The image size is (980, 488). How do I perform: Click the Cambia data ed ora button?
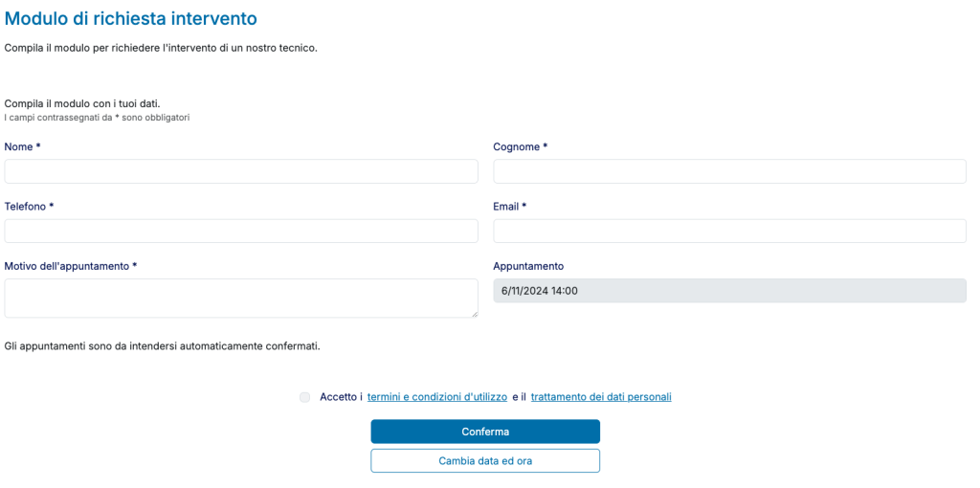(485, 461)
